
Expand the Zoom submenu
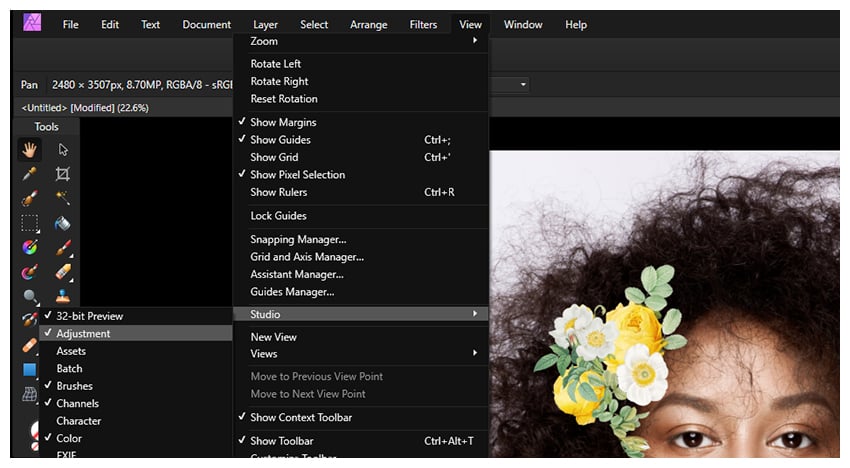pos(360,41)
